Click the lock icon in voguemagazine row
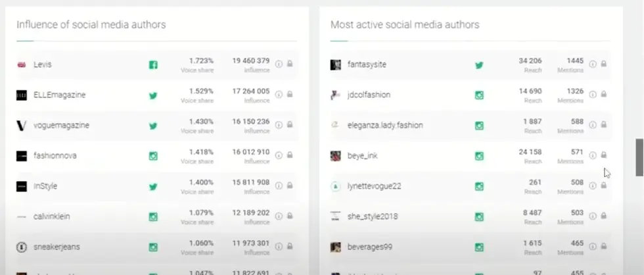This screenshot has width=644, height=275. (290, 125)
